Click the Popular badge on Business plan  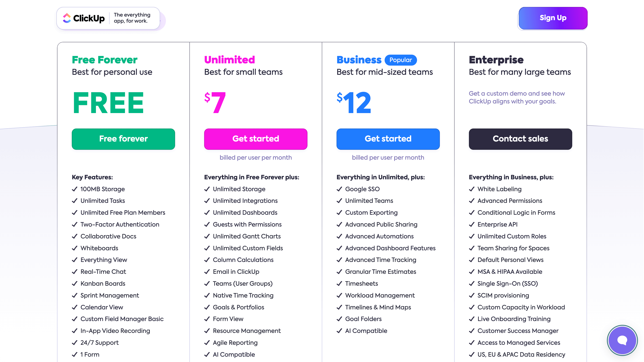pyautogui.click(x=400, y=60)
